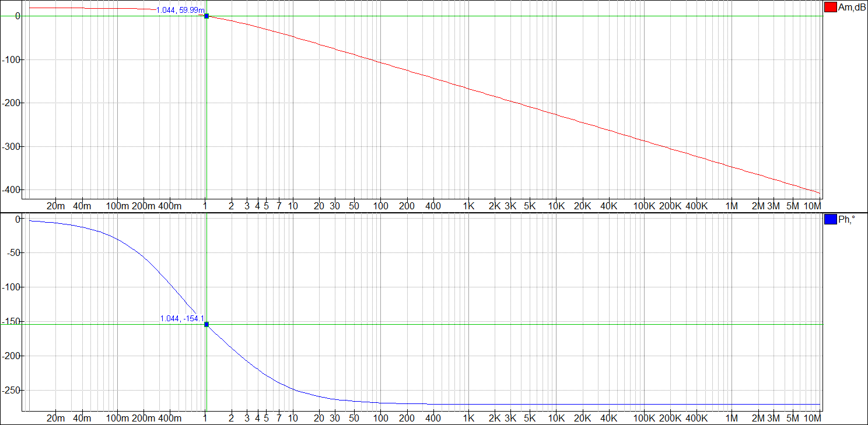Screen dimensions: 868x425
Task: Select the Ph,° legend label
Action: [x=846, y=220]
